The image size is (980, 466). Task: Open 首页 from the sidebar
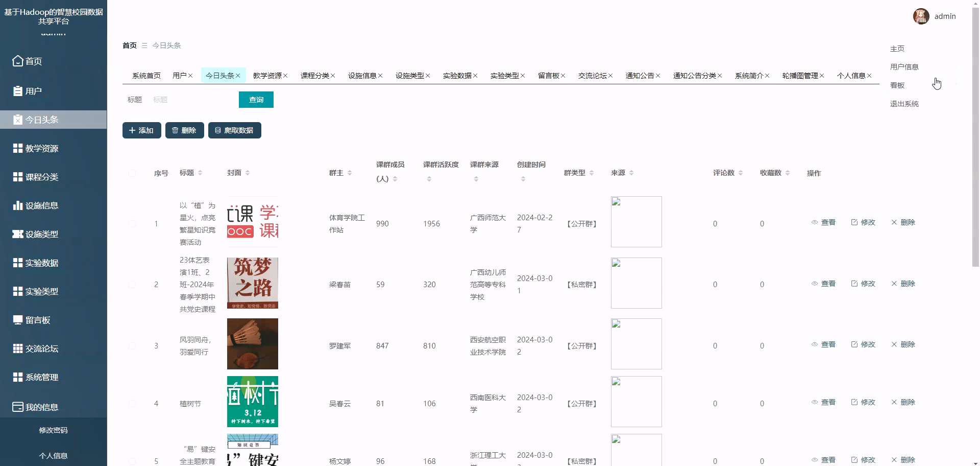pos(53,61)
